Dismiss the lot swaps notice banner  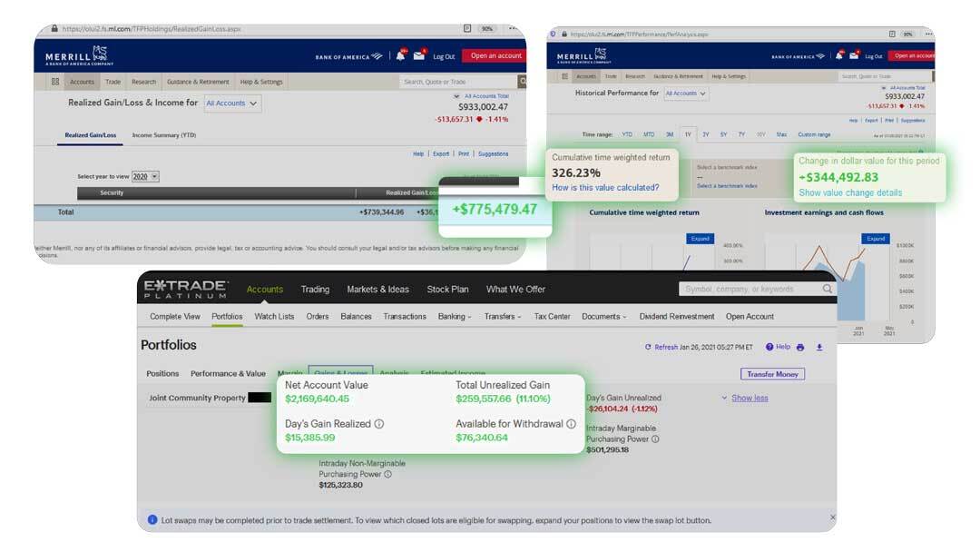[833, 517]
